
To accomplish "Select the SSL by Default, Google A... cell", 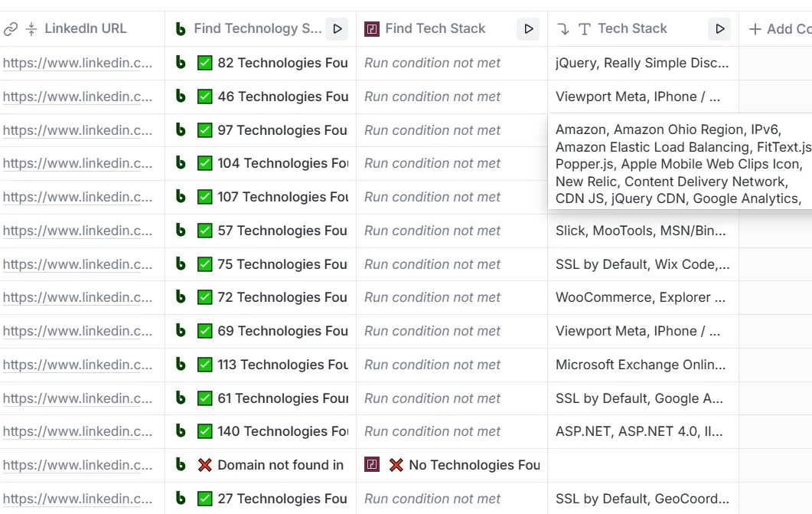I will [643, 398].
